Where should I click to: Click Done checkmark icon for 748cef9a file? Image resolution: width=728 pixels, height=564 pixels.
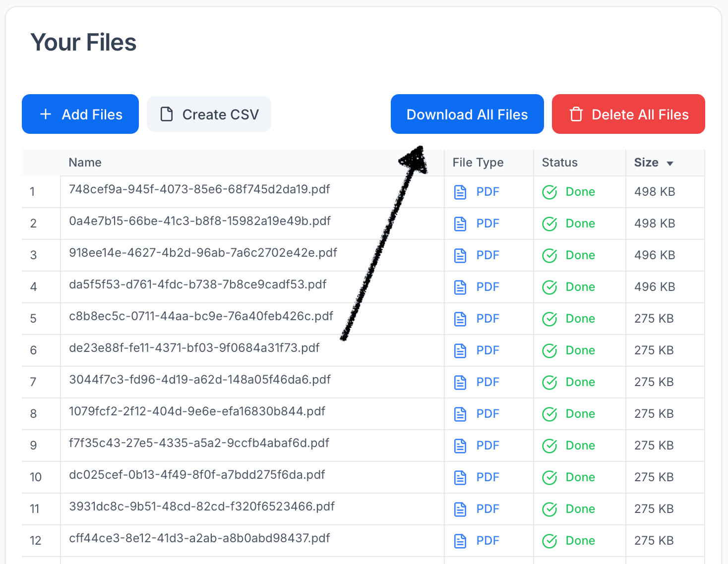tap(549, 192)
